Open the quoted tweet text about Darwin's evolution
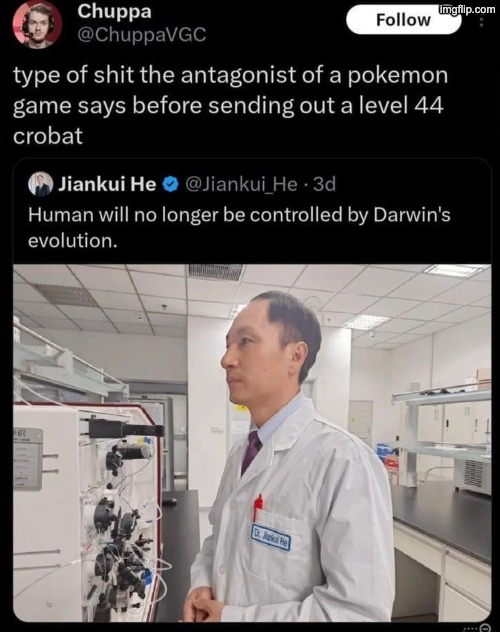 (x=239, y=227)
